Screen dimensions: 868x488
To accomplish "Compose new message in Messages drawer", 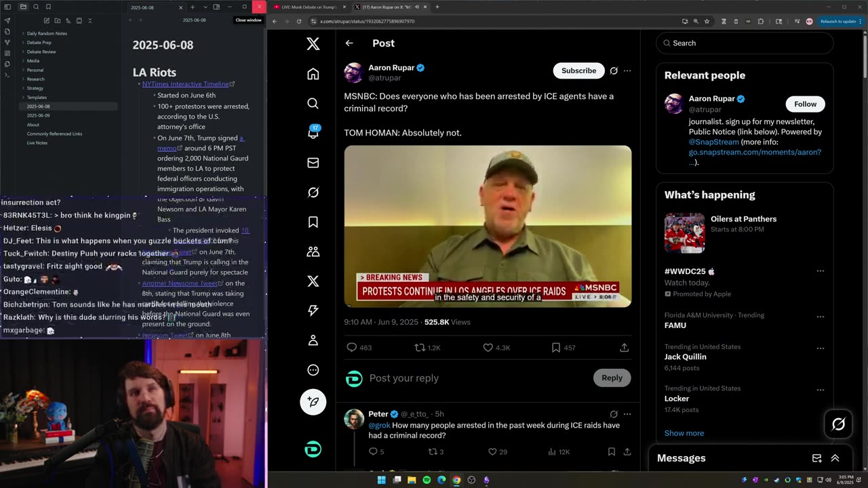I will (x=817, y=458).
